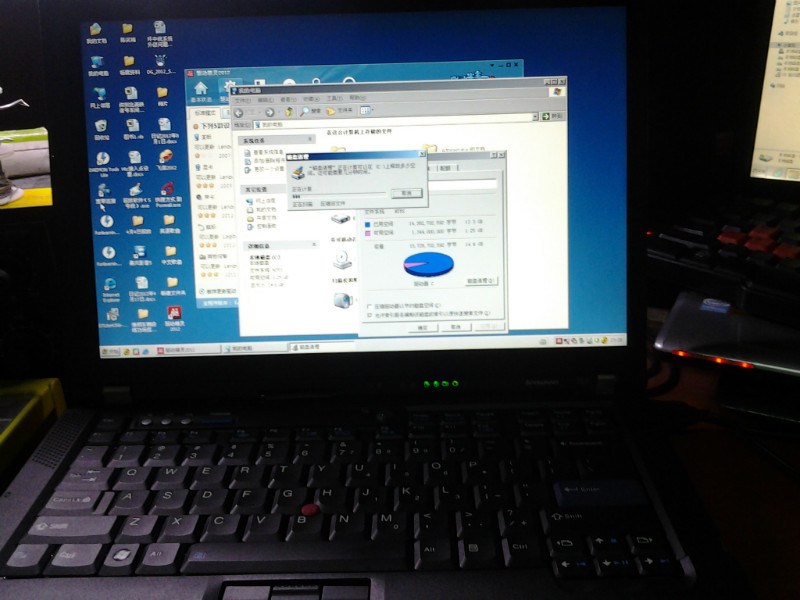
Task: Open the Tools menu in Explorer
Action: (333, 99)
